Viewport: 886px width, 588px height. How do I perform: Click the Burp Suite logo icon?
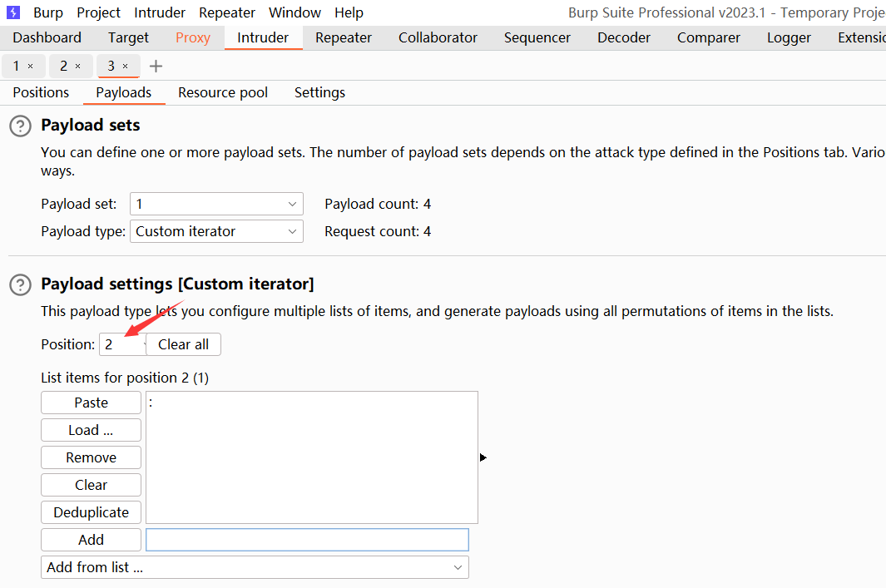[12, 12]
